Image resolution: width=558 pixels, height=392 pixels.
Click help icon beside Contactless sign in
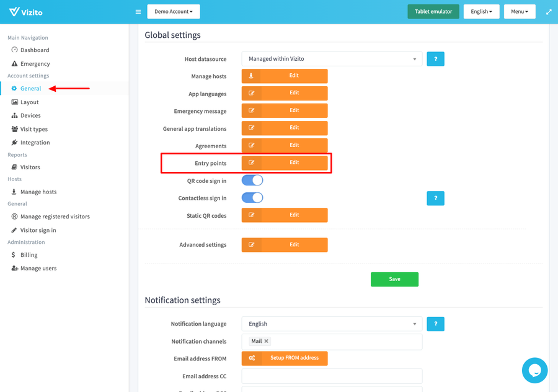click(x=435, y=198)
